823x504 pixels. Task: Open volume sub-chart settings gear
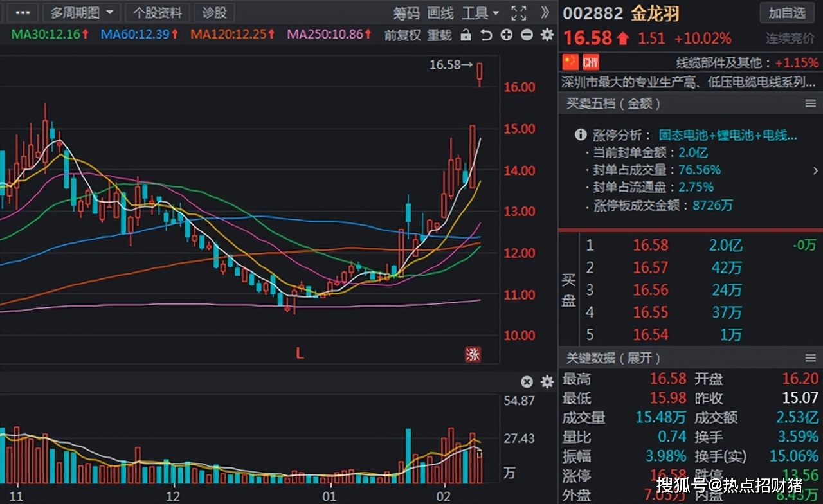[547, 382]
